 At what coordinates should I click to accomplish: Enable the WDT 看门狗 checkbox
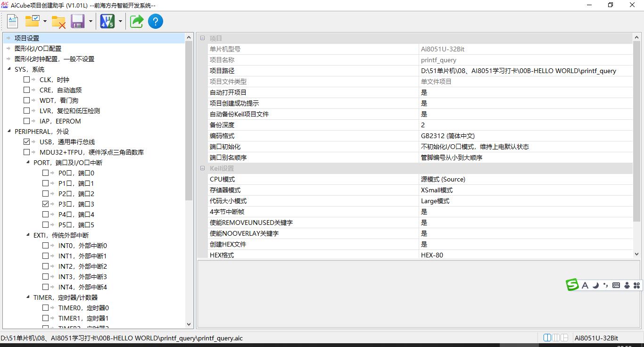coord(27,100)
